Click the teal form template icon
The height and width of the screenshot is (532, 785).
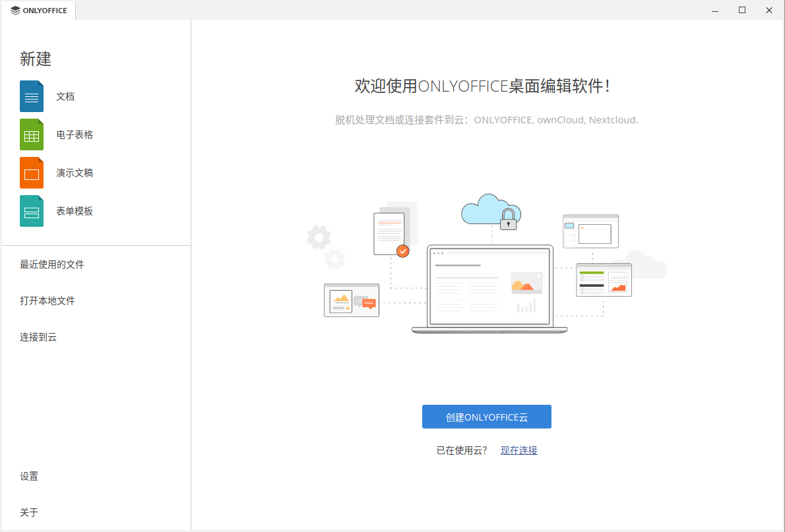coord(32,211)
